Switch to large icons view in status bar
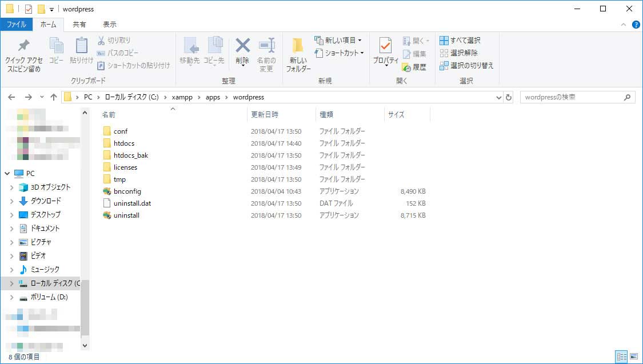Screen dimensions: 643x364 click(x=634, y=356)
